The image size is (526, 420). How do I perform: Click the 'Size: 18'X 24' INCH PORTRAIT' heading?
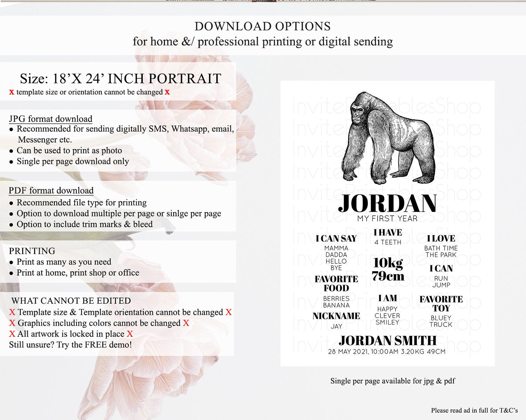(120, 79)
